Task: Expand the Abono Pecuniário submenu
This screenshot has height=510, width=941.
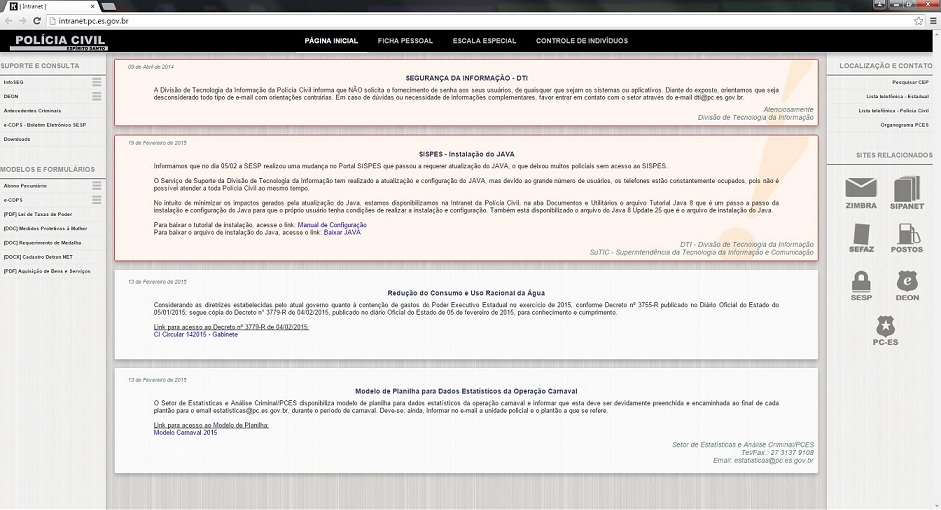Action: coord(97,186)
